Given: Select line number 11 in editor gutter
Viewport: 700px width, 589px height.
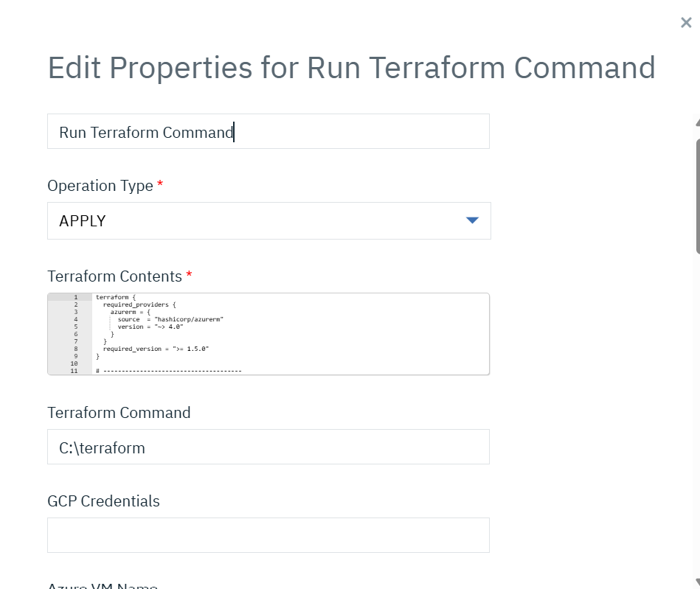Looking at the screenshot, I should (74, 371).
